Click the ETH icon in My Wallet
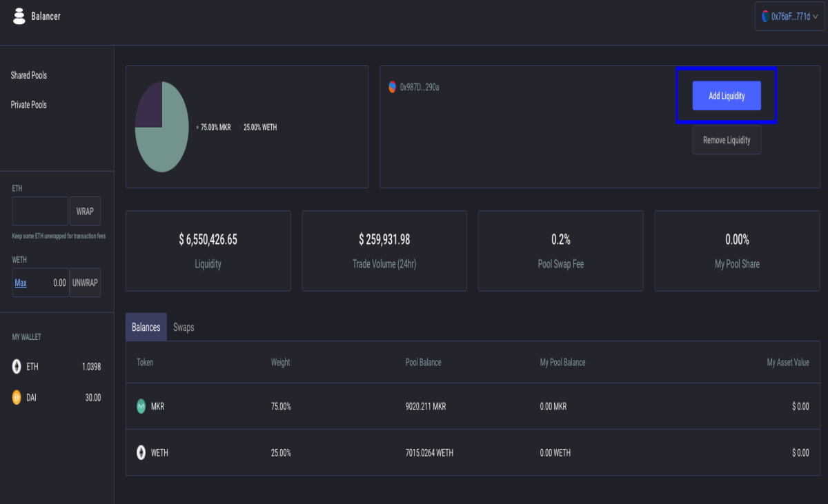828x504 pixels. pos(17,367)
